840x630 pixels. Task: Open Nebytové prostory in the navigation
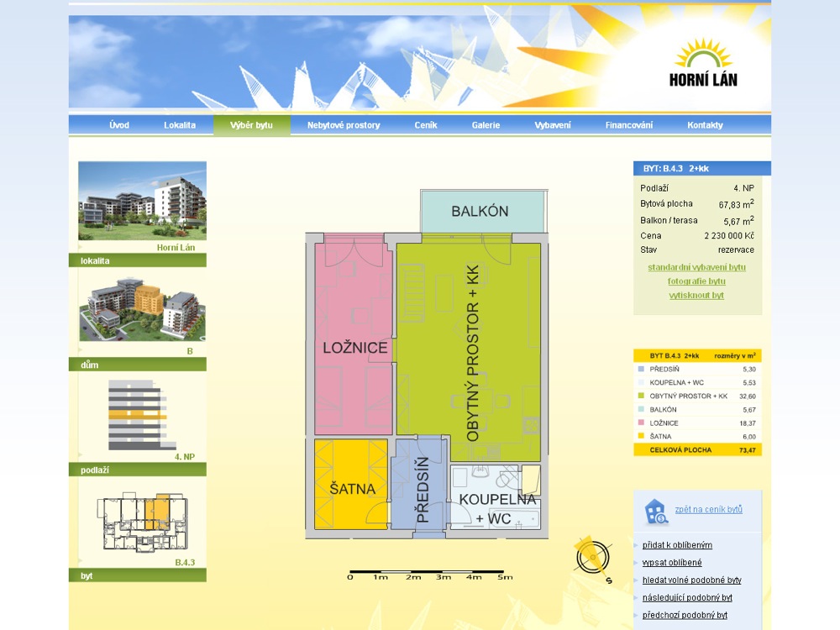click(x=344, y=125)
